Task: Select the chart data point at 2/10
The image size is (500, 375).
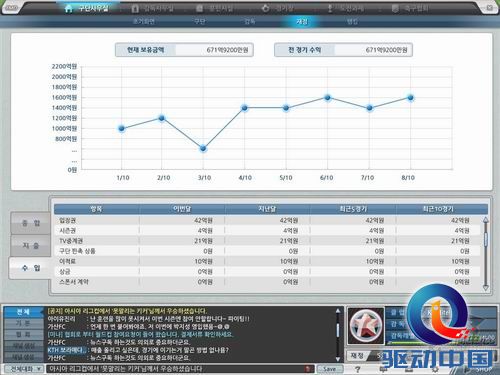Action: click(x=162, y=118)
